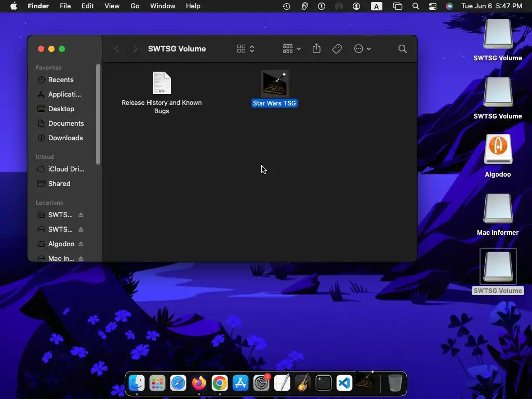532x399 pixels.
Task: Launch Google Chrome from the Dock
Action: click(220, 383)
